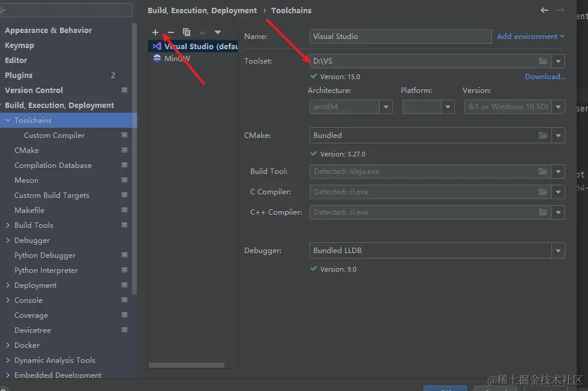Remove selected toolchain with minus icon
The width and height of the screenshot is (588, 391).
171,32
